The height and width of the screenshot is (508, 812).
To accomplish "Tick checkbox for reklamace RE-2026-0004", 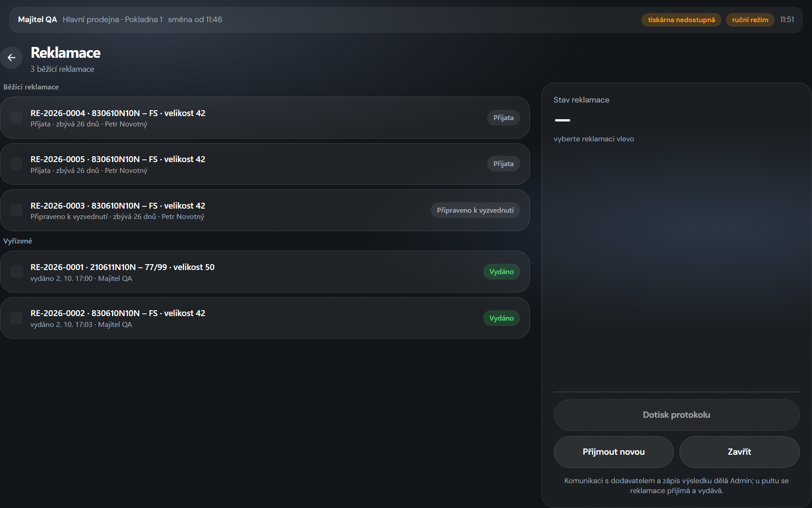I will [16, 118].
